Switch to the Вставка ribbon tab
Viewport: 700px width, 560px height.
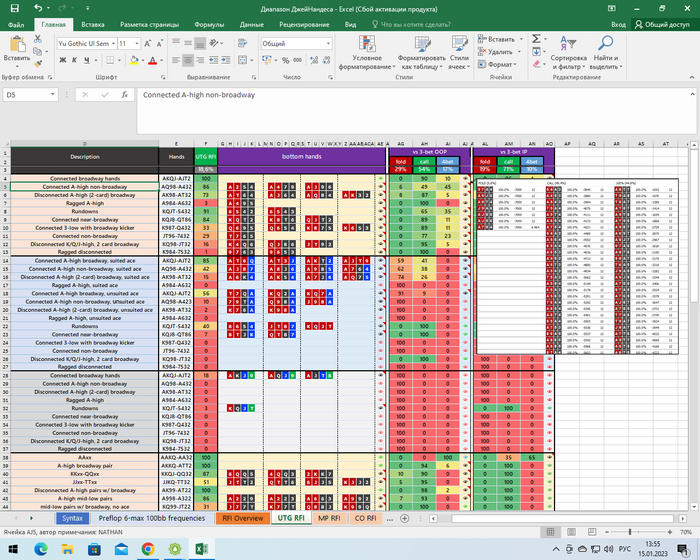pyautogui.click(x=93, y=25)
